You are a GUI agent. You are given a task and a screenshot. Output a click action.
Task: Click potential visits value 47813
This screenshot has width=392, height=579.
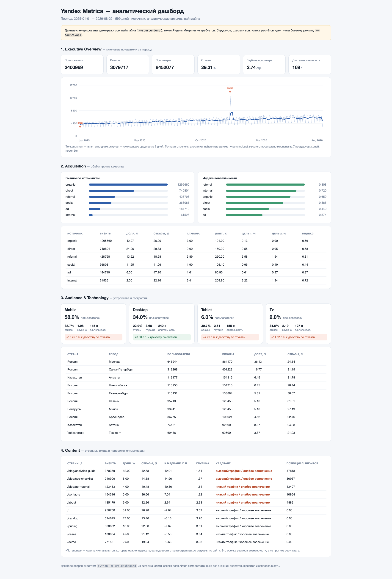point(290,471)
